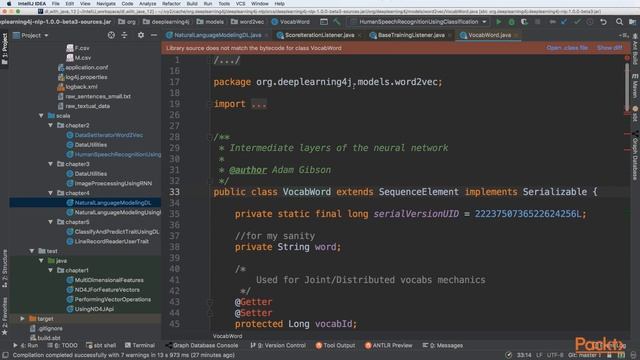Toggle the 1: Project side tab
This screenshot has width=640, height=360.
(x=4, y=49)
